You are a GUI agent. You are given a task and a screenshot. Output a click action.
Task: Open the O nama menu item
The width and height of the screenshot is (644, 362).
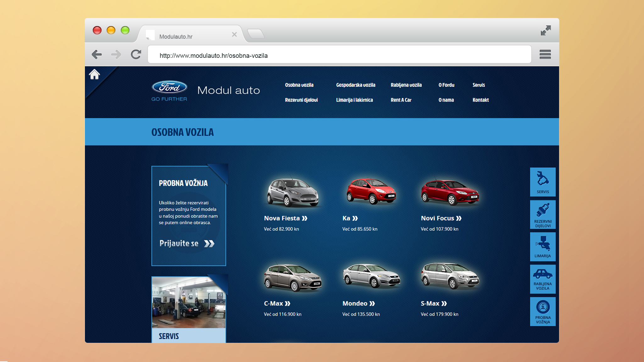(x=446, y=100)
